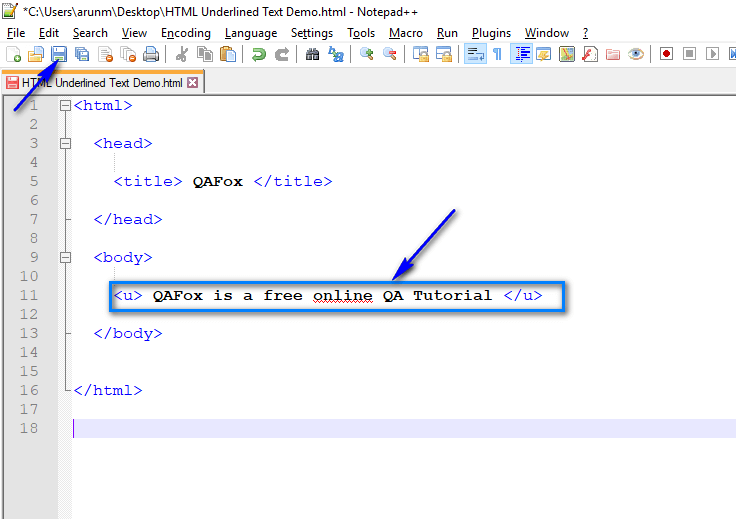Place cursor on empty line 18
Image resolution: width=736 pixels, height=519 pixels.
[404, 428]
